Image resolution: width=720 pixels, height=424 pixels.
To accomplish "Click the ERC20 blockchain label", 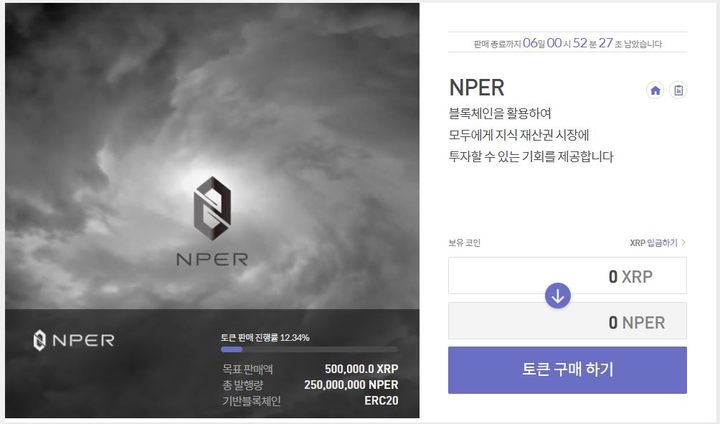I will point(382,401).
